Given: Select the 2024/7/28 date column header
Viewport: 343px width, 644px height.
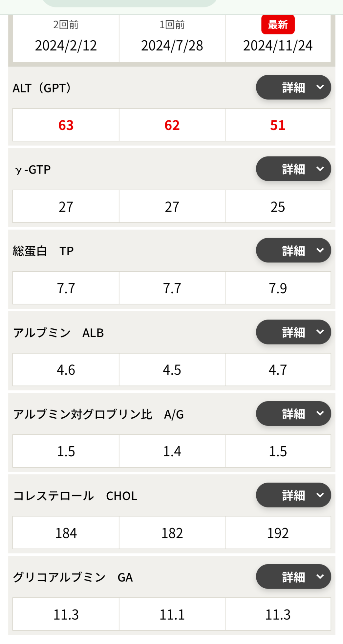Looking at the screenshot, I should click(x=172, y=45).
